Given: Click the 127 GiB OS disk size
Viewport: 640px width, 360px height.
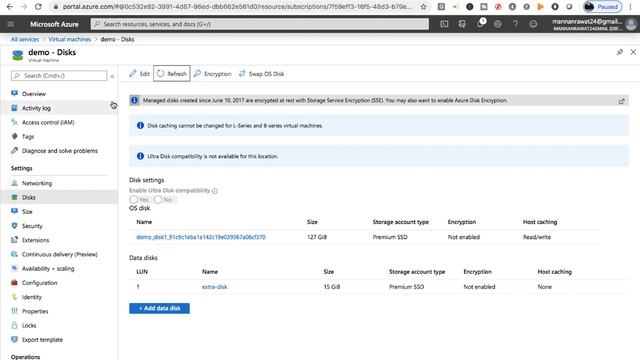Looking at the screenshot, I should pos(317,237).
